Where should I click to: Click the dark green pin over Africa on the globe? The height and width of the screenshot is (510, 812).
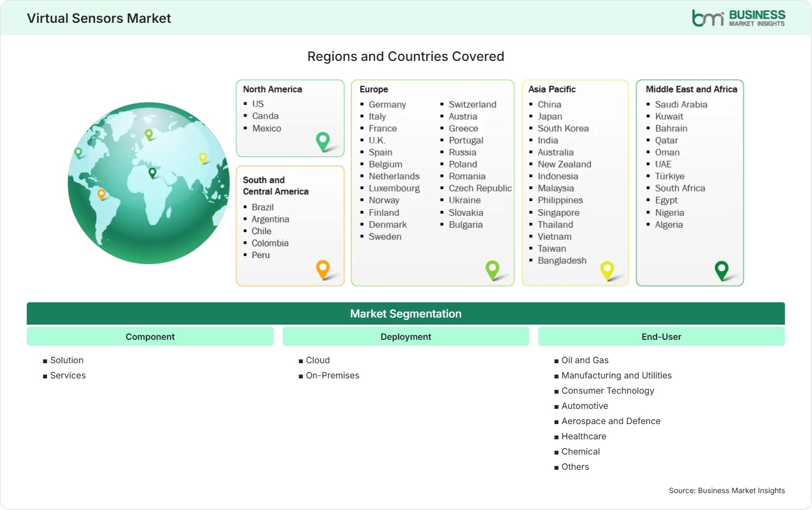152,173
